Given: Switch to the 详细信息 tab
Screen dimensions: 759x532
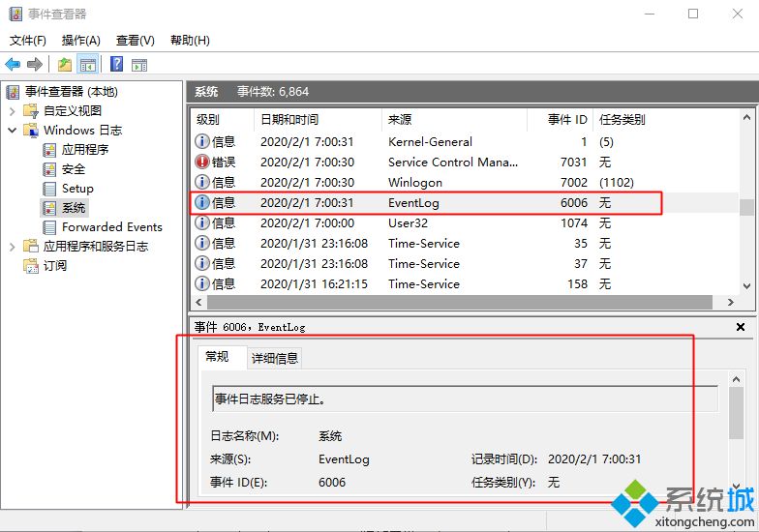Looking at the screenshot, I should (275, 358).
